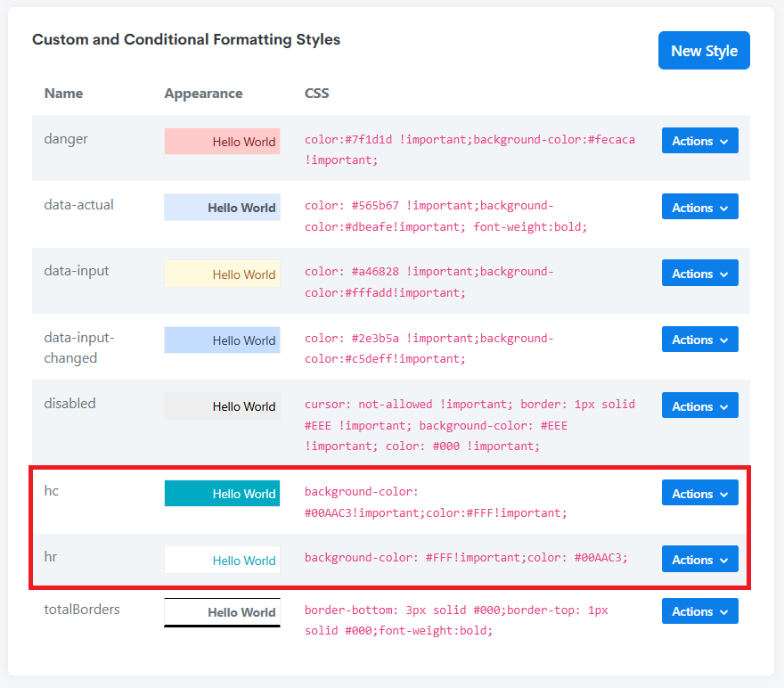Click the data-input Hello World preview

pos(222,274)
